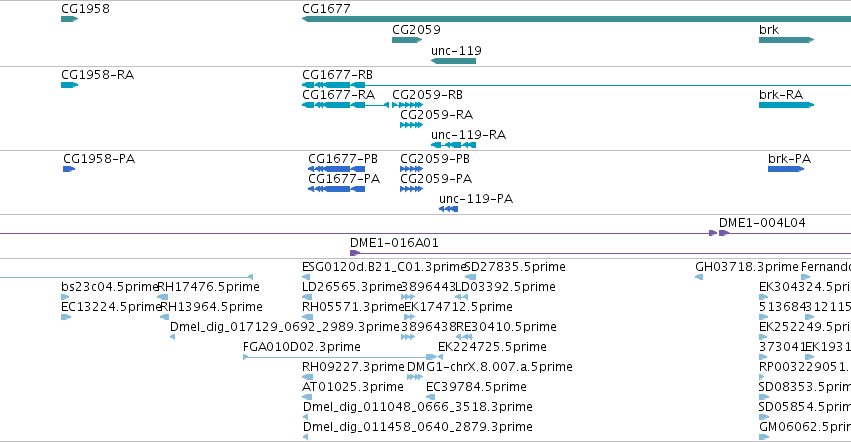This screenshot has height=442, width=851.
Task: Click the unc-119-PA protein label
Action: (x=476, y=199)
